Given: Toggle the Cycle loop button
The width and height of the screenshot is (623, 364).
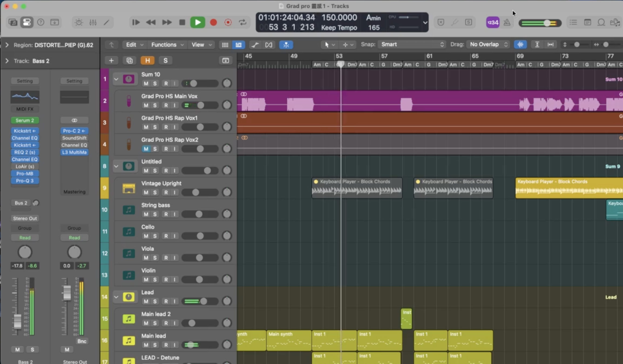Looking at the screenshot, I should click(x=243, y=22).
